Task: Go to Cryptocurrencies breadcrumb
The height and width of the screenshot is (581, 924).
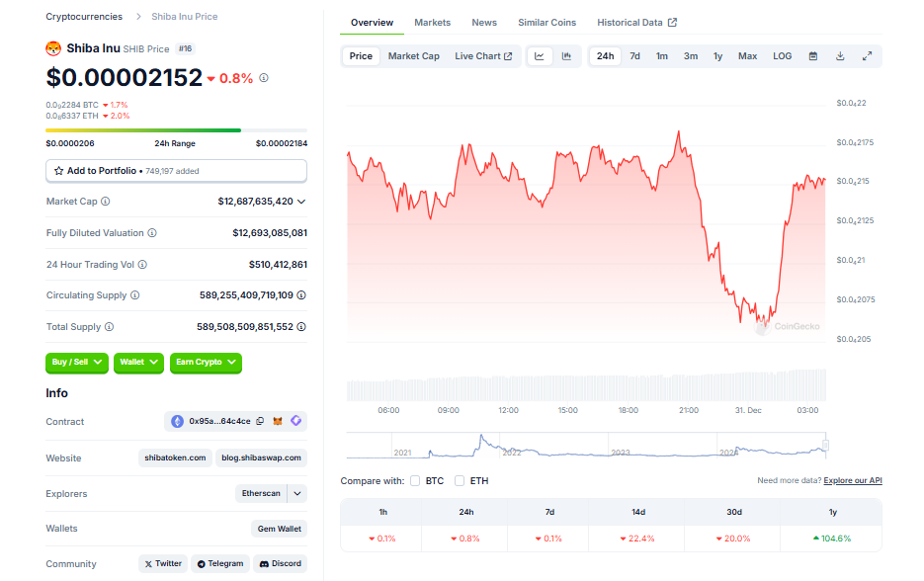Action: point(84,17)
